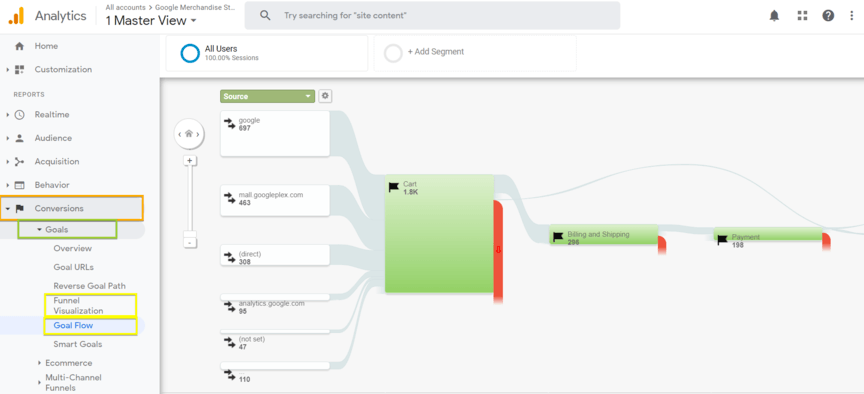
Task: Expand the Realtime reports arrow
Action: [x=8, y=115]
